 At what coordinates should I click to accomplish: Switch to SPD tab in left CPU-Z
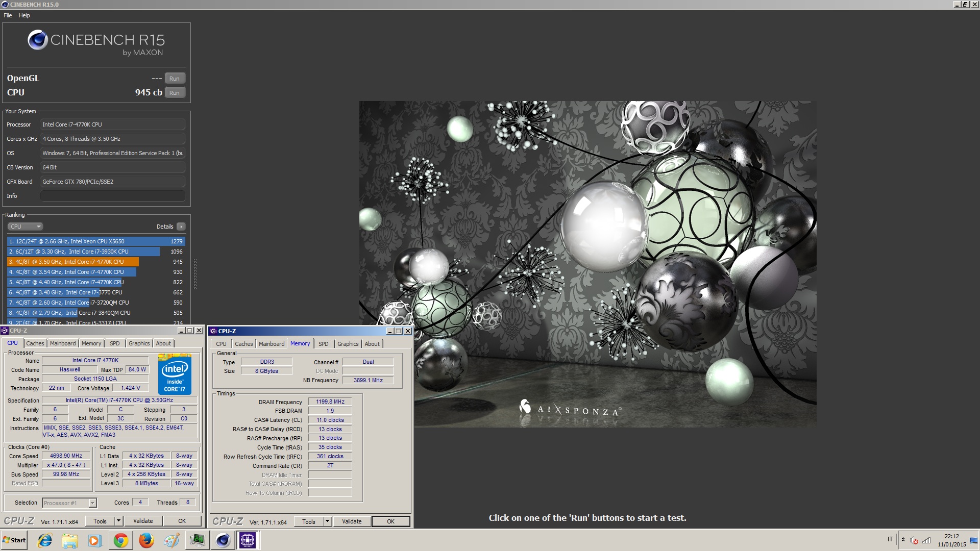click(115, 343)
